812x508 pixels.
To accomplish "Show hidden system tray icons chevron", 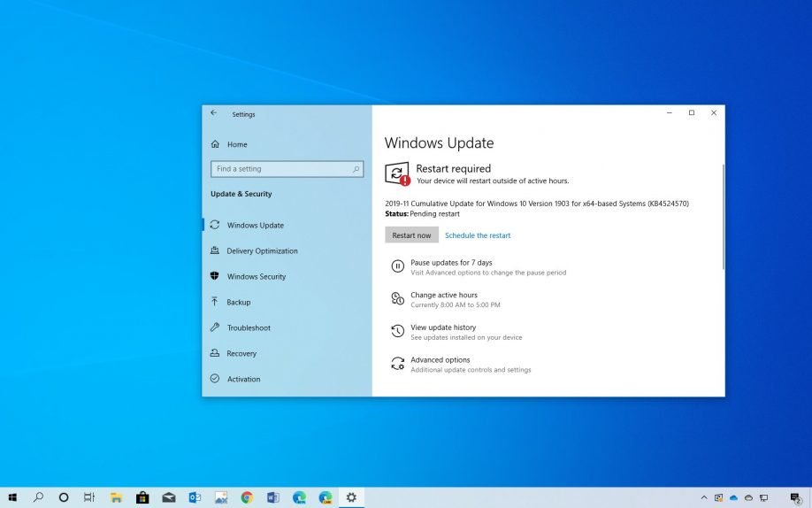I will 704,497.
